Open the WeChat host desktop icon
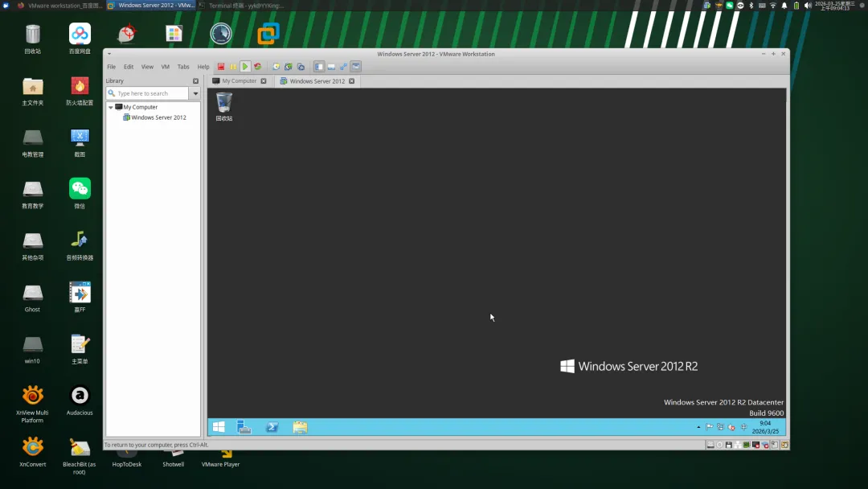Viewport: 868px width, 489px height. (x=80, y=193)
